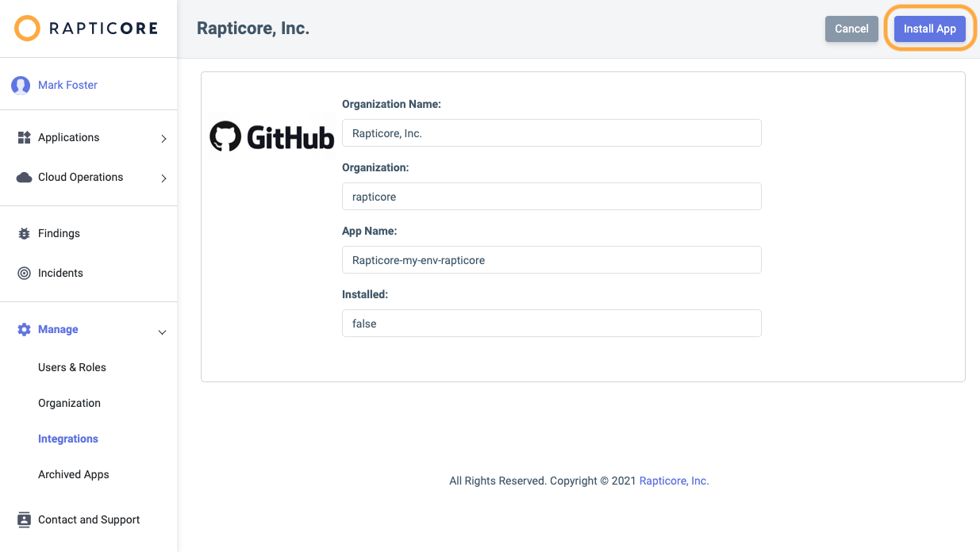Select the Integrations menu item
Image resolution: width=980 pixels, height=552 pixels.
68,439
